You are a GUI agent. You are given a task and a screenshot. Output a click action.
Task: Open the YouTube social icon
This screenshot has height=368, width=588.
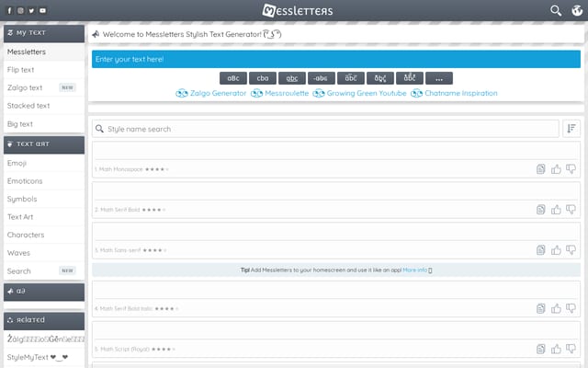[43, 10]
